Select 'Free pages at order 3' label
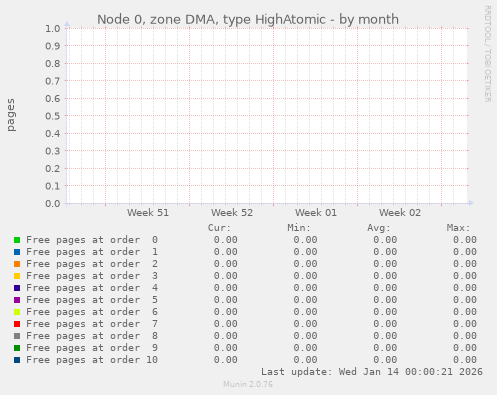Viewport: 497px width, 395px height. [92, 276]
